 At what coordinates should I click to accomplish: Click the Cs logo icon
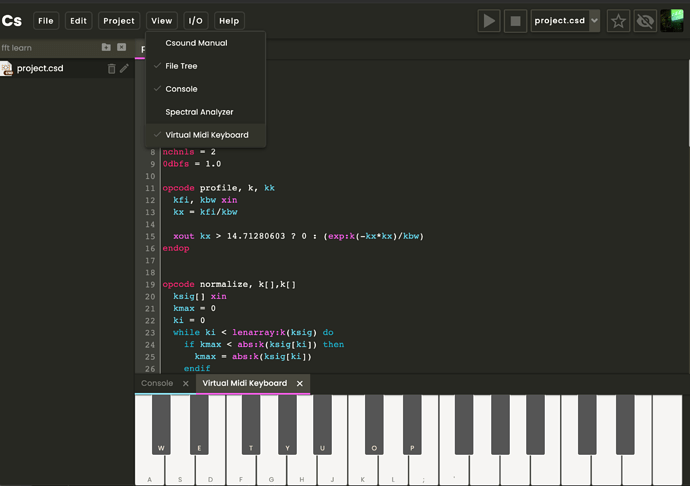12,21
